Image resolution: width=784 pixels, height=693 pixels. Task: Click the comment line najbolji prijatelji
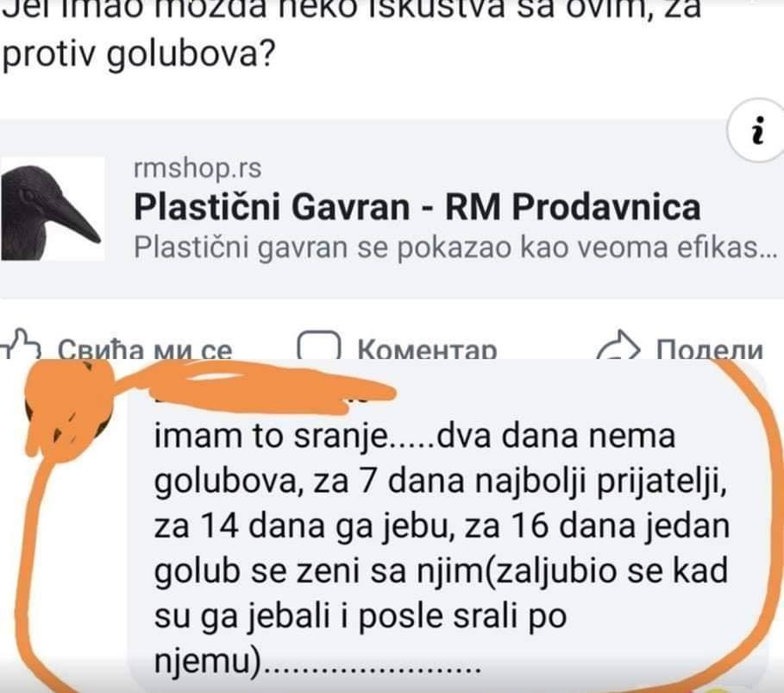440,482
